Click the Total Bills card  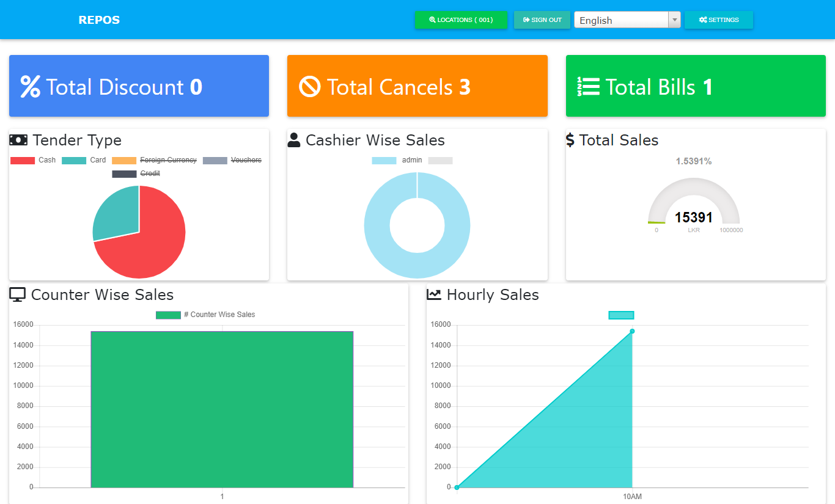[696, 86]
